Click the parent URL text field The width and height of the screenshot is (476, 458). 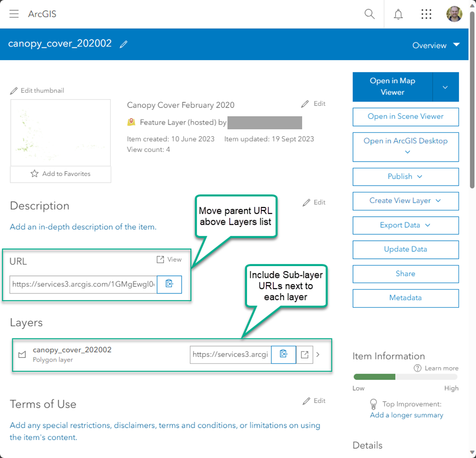(83, 284)
